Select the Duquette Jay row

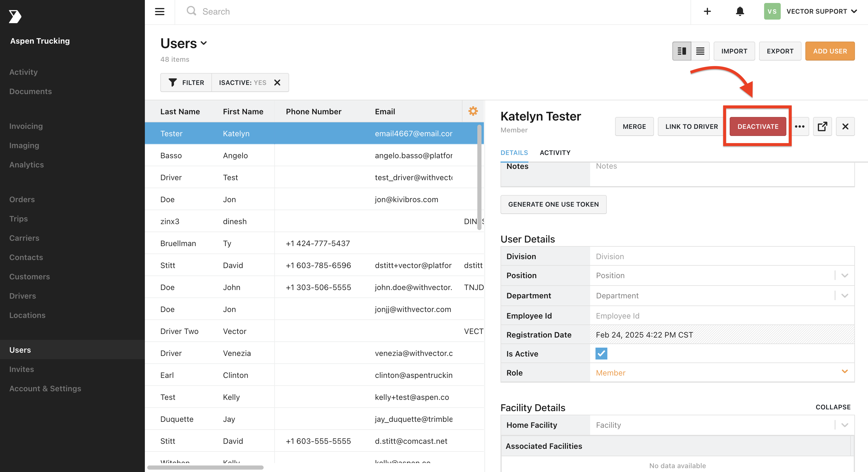tap(314, 419)
